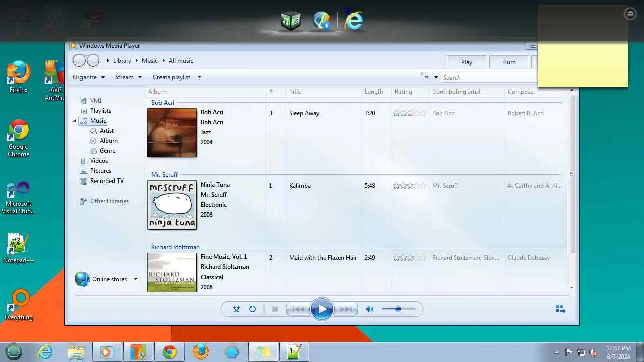Viewport: 644px width, 362px height.
Task: Click the Bob Acri album art
Action: 172,133
